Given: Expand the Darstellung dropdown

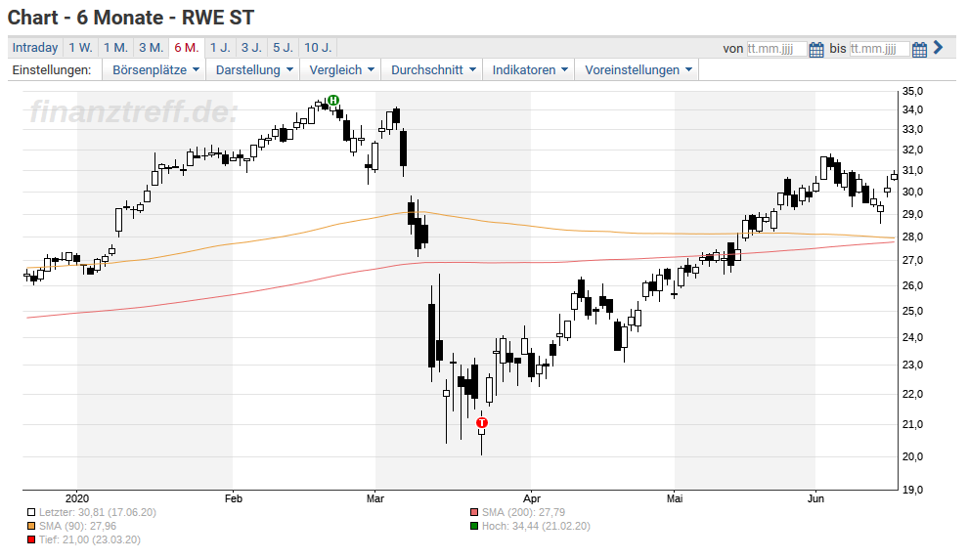Looking at the screenshot, I should tap(253, 69).
